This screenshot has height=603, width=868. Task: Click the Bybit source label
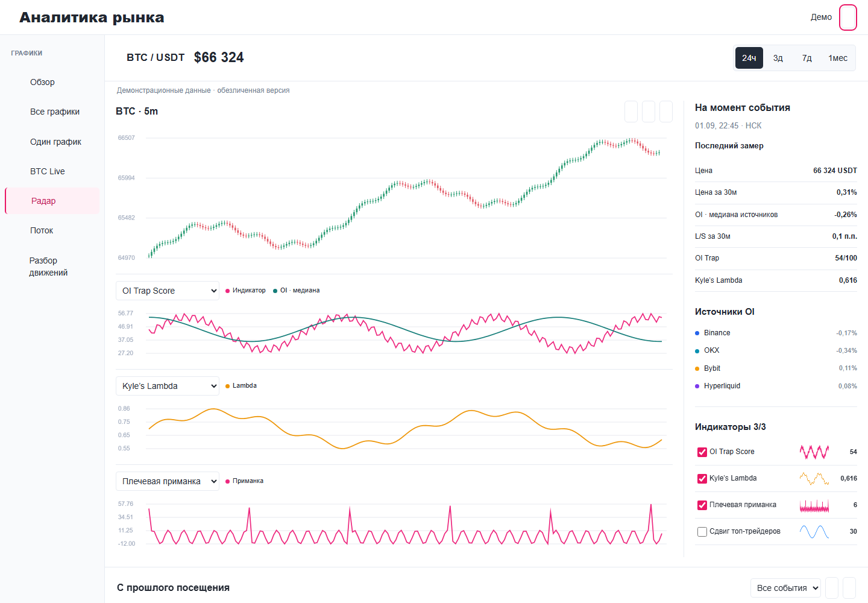(x=712, y=368)
